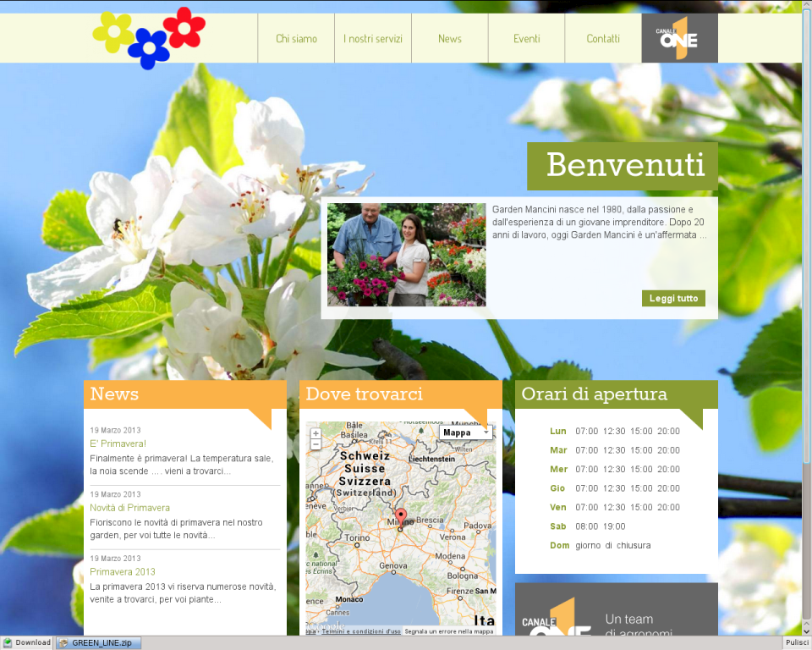Viewport: 812px width, 650px height.
Task: Open the Mappa map type dropdown
Action: [x=464, y=432]
